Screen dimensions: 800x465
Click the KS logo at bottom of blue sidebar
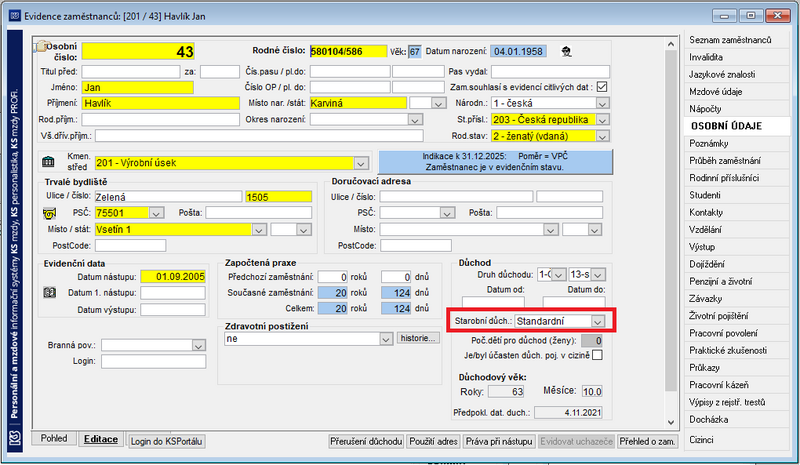pyautogui.click(x=15, y=438)
